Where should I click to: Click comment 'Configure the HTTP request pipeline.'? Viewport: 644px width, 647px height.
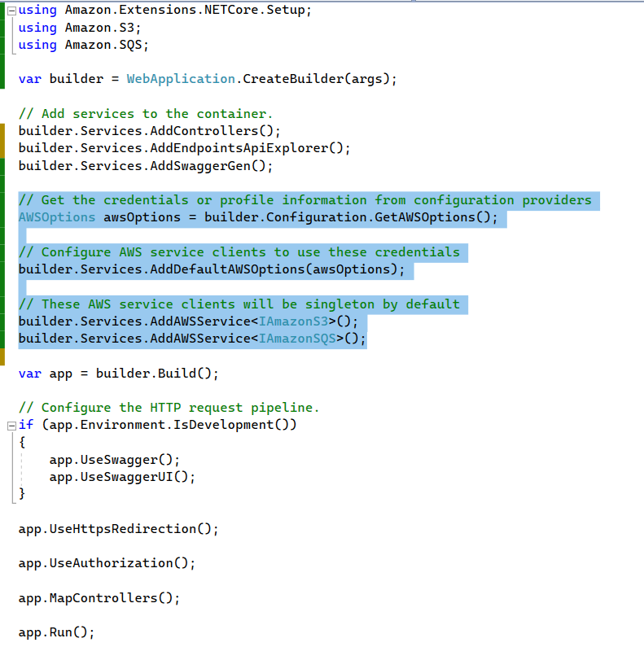point(169,408)
